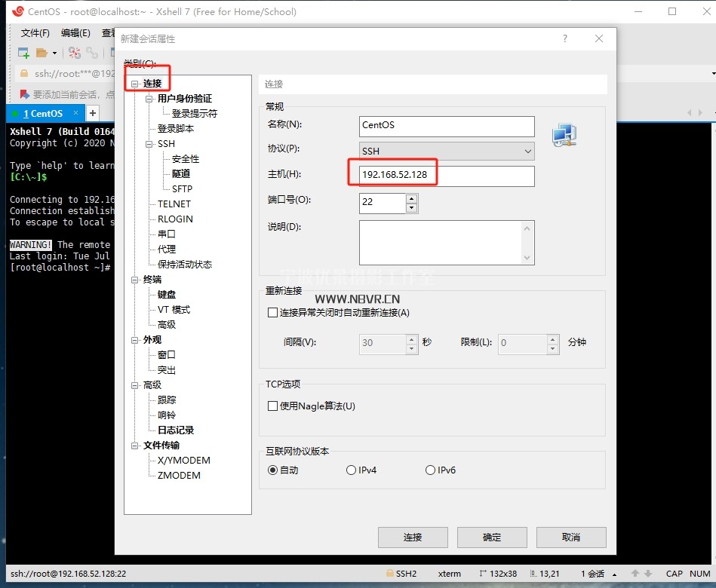716x588 pixels.
Task: Select the IPv4 radio button
Action: (x=351, y=470)
